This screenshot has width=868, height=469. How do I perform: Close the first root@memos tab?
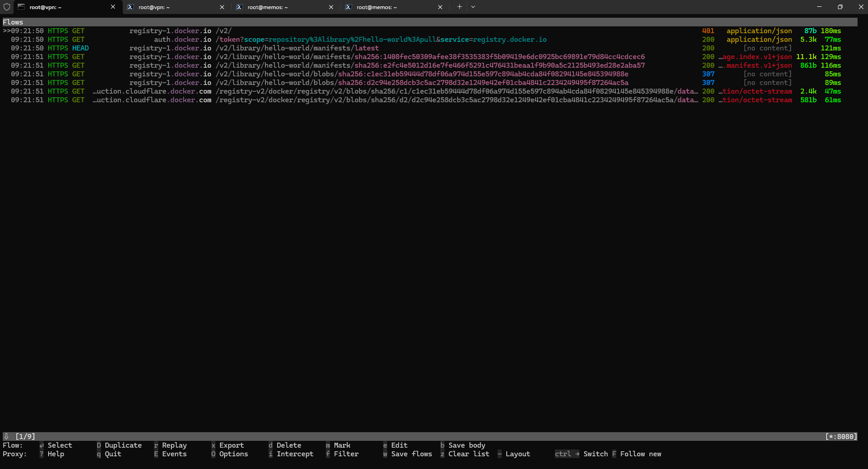(x=331, y=7)
